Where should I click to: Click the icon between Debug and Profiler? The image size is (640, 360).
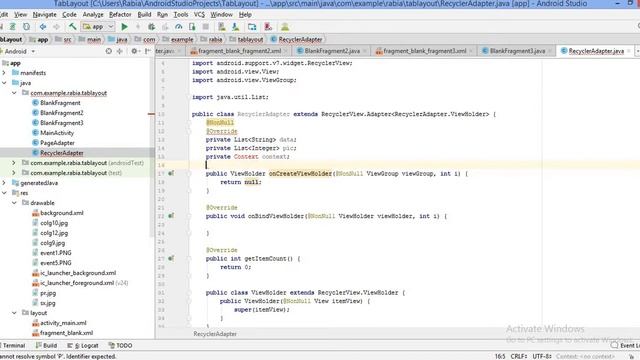tap(165, 27)
